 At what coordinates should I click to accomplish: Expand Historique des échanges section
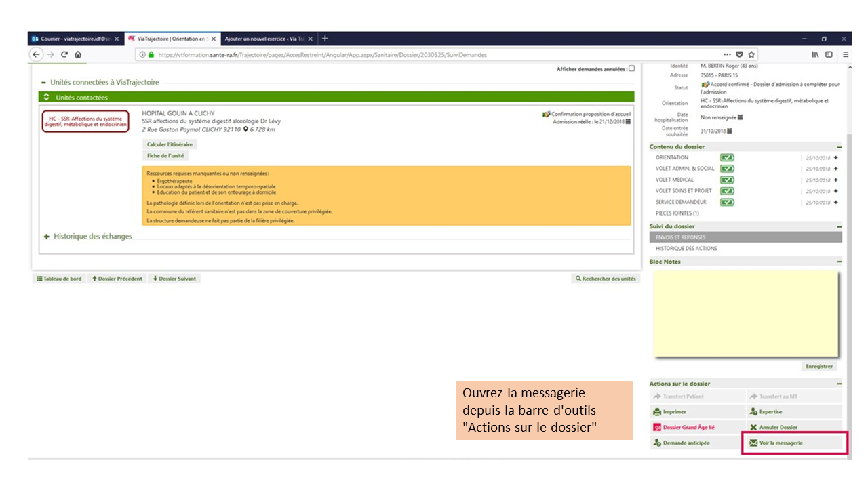[47, 237]
